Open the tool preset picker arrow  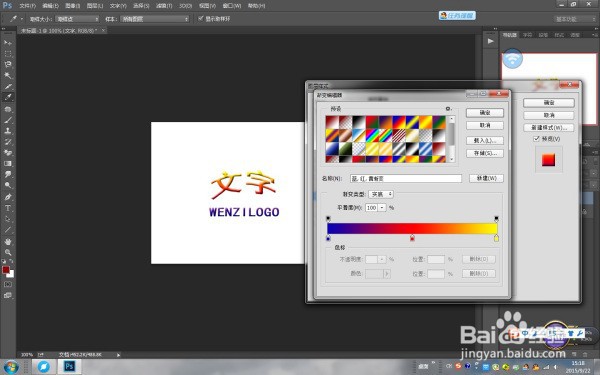click(21, 19)
